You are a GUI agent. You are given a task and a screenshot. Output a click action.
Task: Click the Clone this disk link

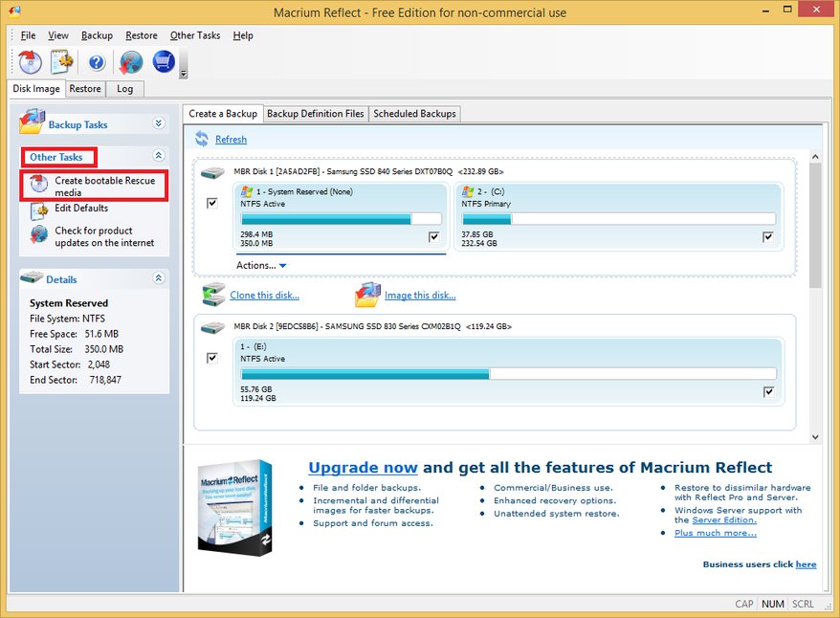click(265, 295)
